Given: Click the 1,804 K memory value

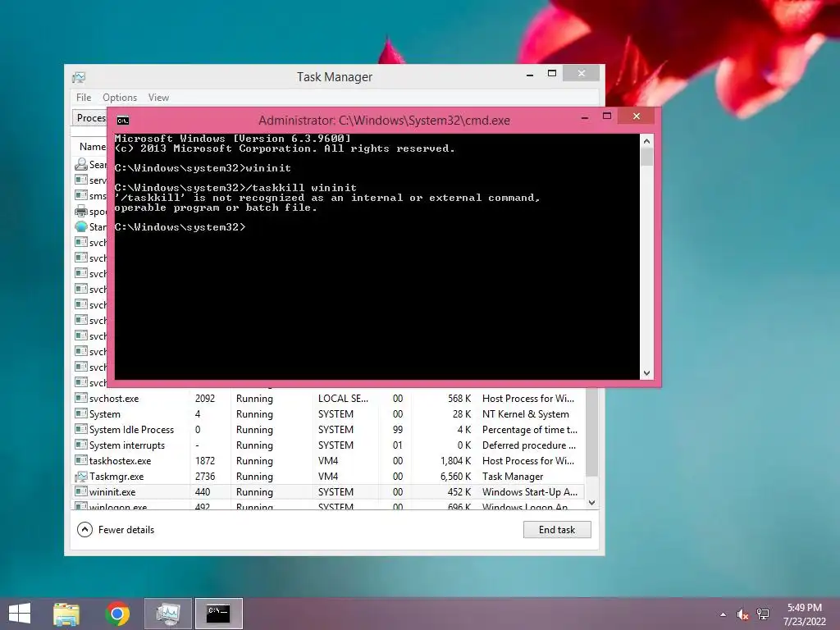Looking at the screenshot, I should [455, 461].
